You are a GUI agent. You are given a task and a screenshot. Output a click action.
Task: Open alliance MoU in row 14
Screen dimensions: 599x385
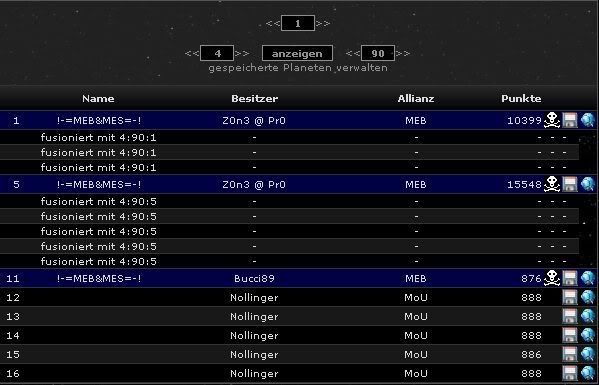(x=416, y=336)
